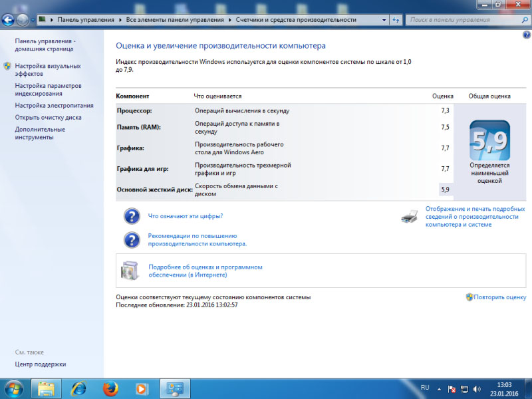Show hidden tray icons arrow
This screenshot has width=532, height=399.
[x=439, y=389]
